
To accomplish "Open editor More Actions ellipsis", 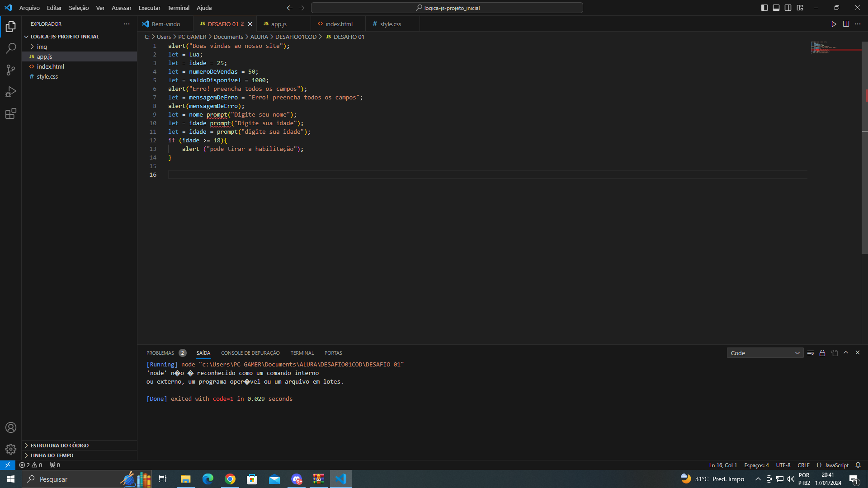I will 858,24.
